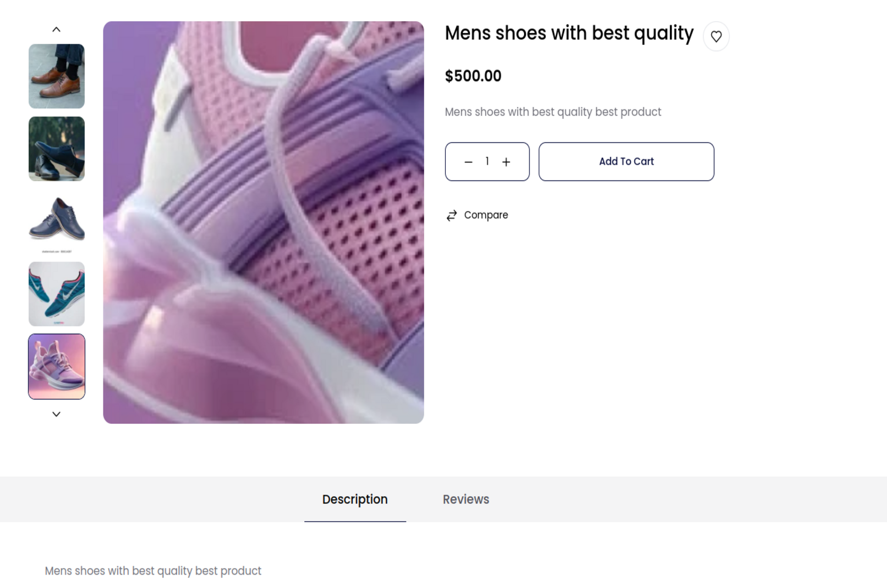
Task: Click the "Mens shoes with best quality" title
Action: [x=569, y=34]
